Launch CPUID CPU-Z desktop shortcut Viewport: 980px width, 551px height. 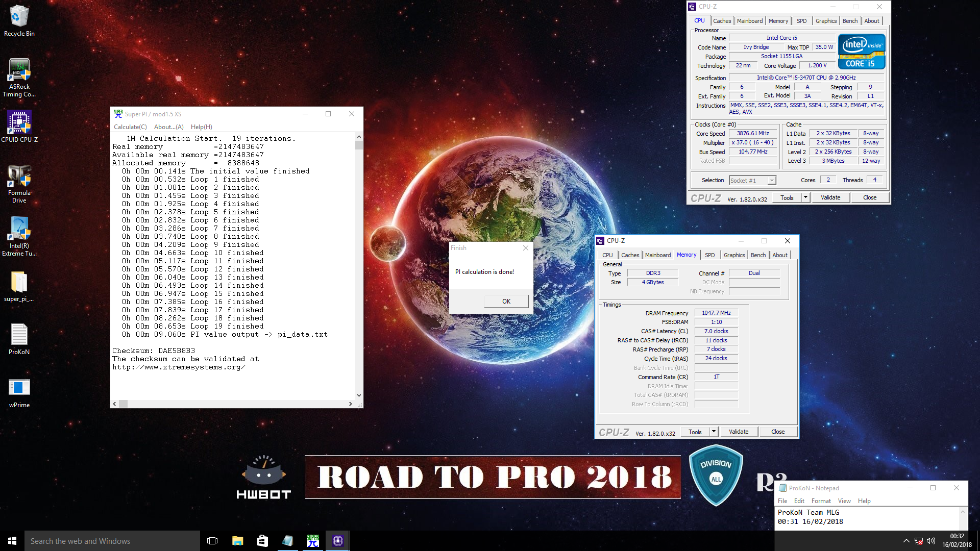pos(19,127)
